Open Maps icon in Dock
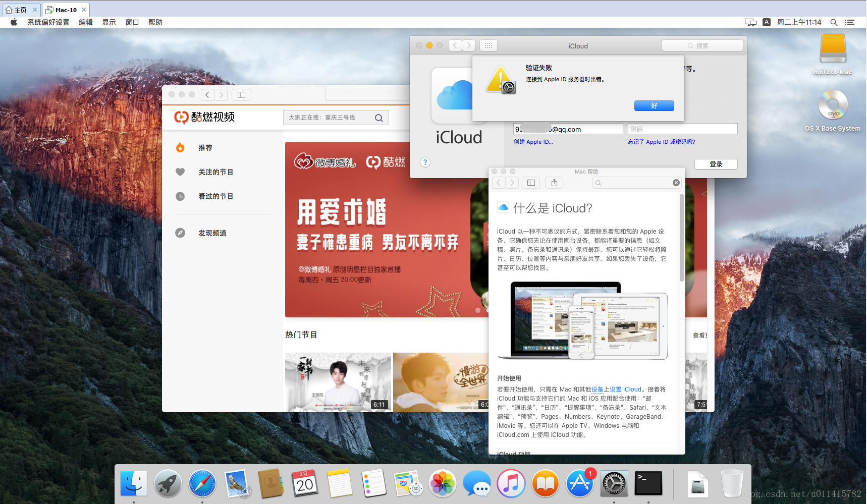Screen dimensions: 867x504 point(408,483)
